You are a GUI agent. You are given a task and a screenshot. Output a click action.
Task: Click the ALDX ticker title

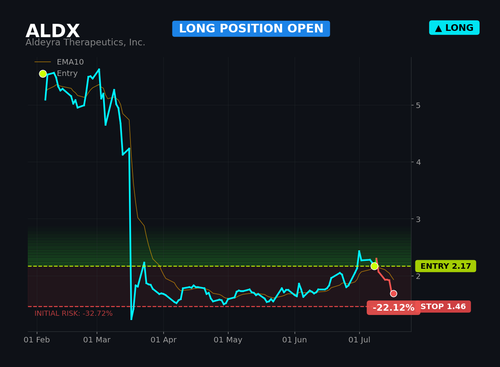pos(53,31)
